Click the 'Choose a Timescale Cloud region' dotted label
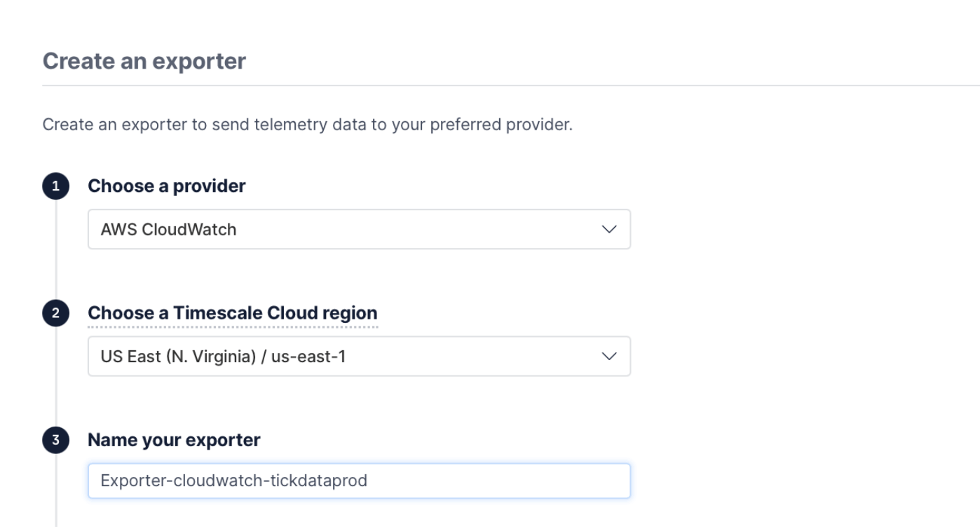Viewport: 980px width, 531px height. coord(232,313)
